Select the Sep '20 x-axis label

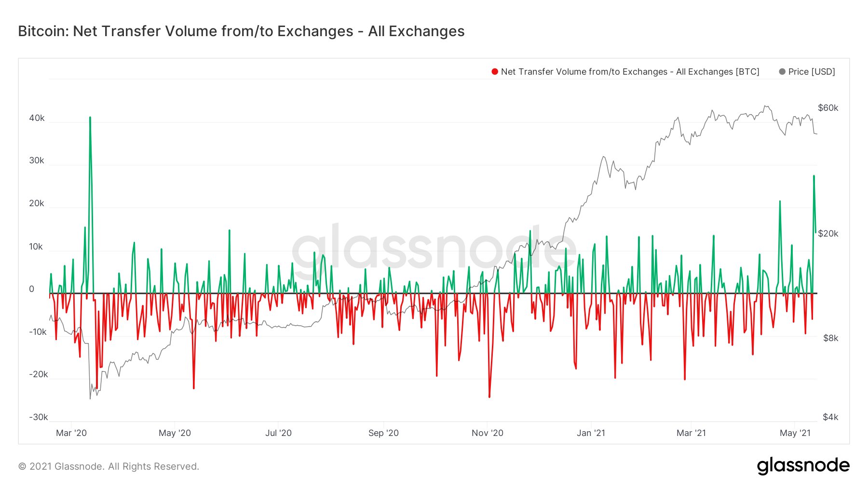pos(383,433)
